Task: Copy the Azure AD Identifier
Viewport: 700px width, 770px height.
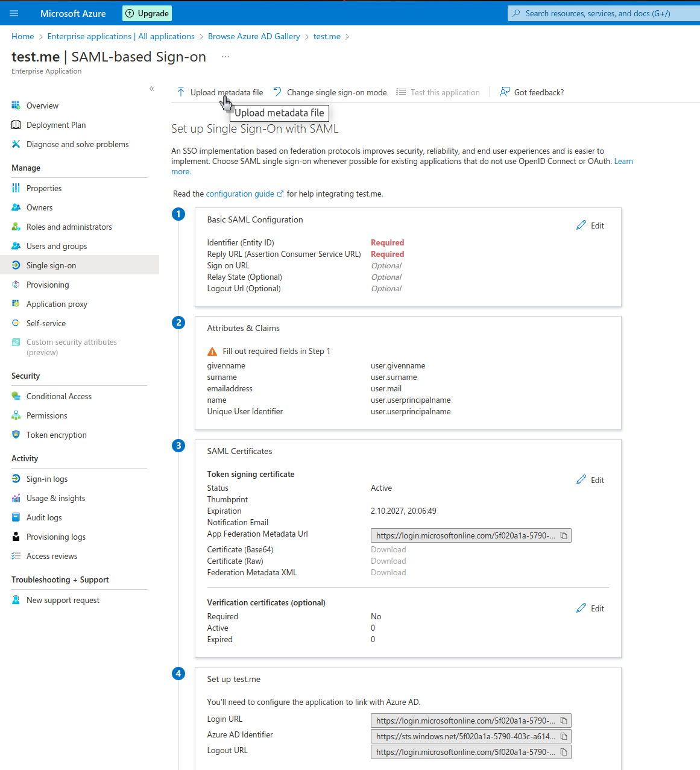Action: tap(564, 736)
